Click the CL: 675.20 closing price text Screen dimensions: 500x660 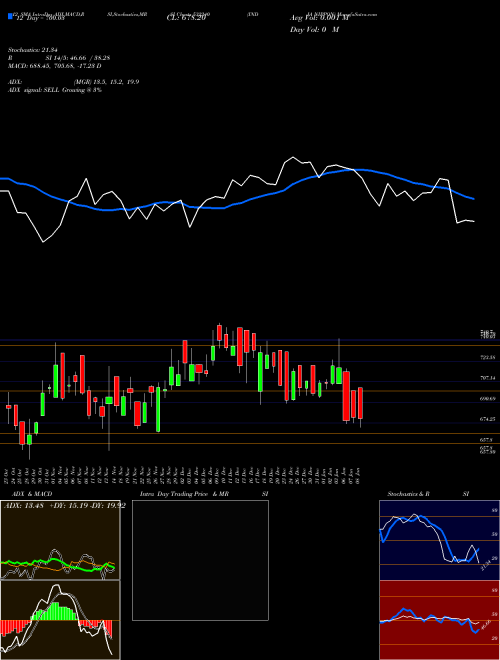pyautogui.click(x=186, y=18)
